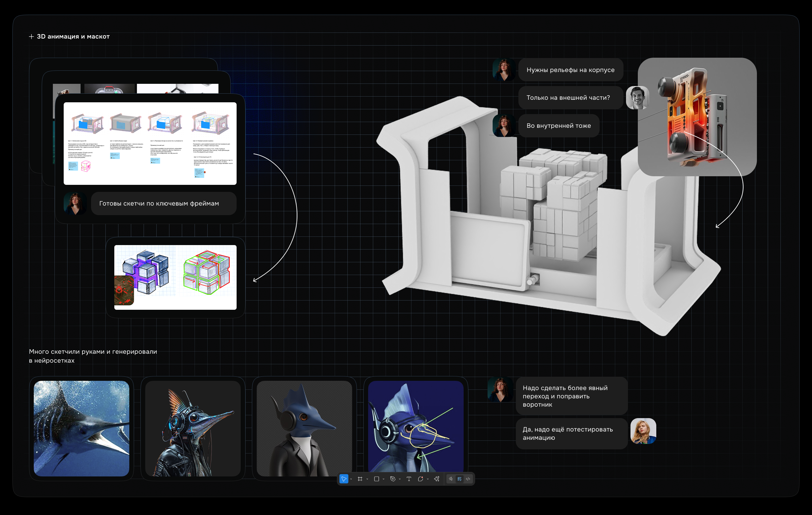
Task: Click the 'Нужны рельефы на корпусе' message bubble
Action: tap(570, 70)
